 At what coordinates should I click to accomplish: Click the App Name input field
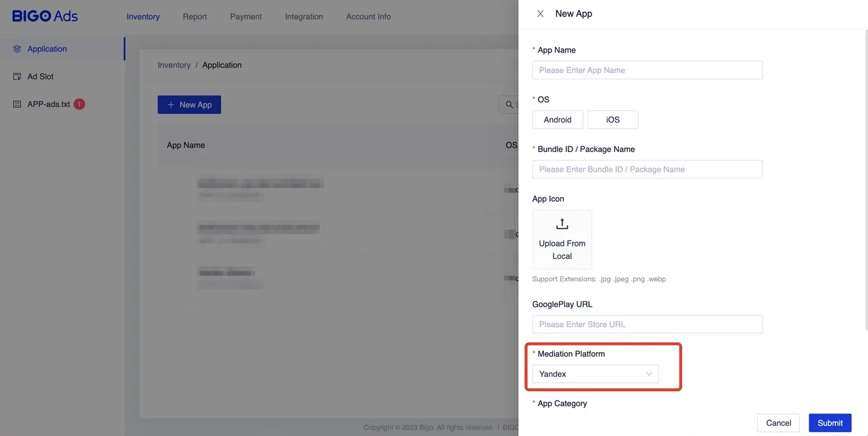pos(647,70)
